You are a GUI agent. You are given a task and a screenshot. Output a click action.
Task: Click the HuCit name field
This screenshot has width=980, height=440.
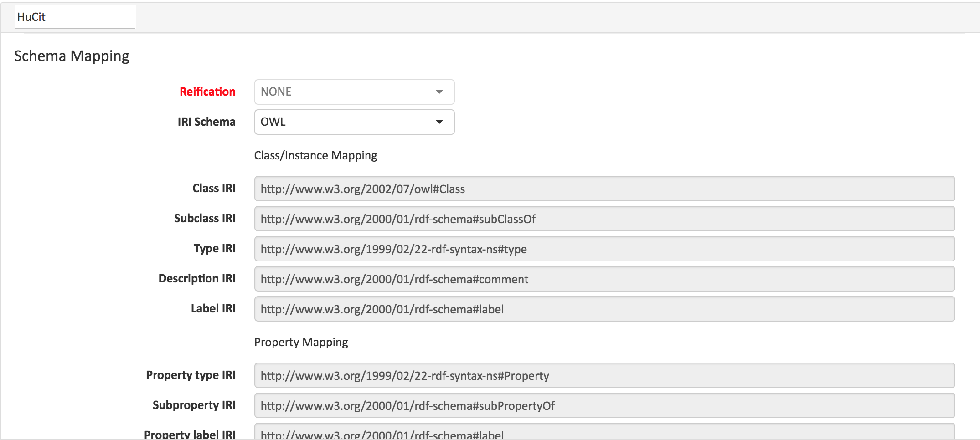tap(75, 17)
